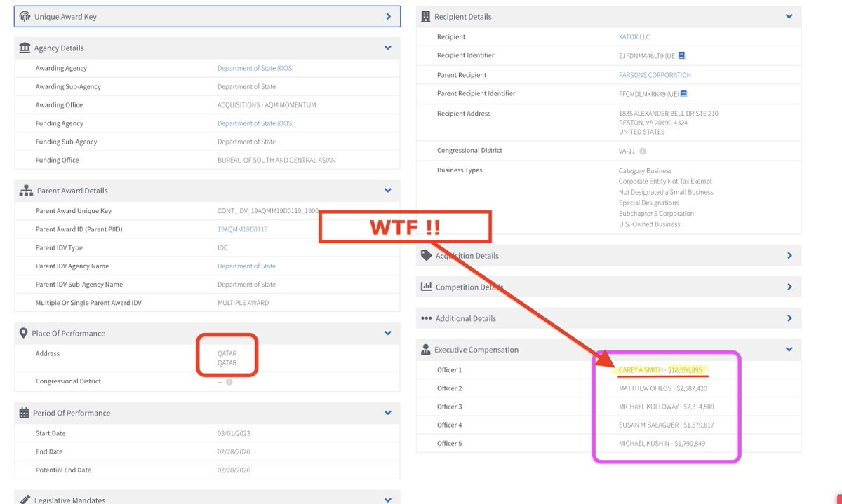
Task: Open the Funding Agency Department of State link
Action: click(255, 123)
